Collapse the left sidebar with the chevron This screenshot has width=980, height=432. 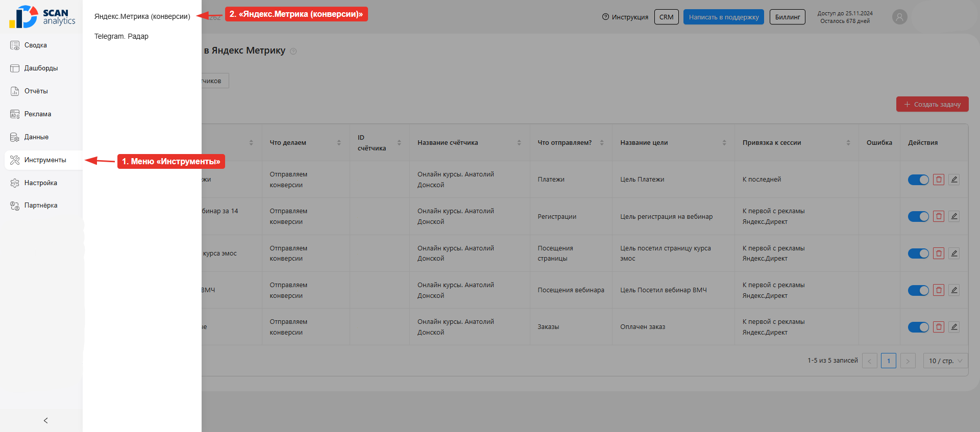tap(46, 420)
